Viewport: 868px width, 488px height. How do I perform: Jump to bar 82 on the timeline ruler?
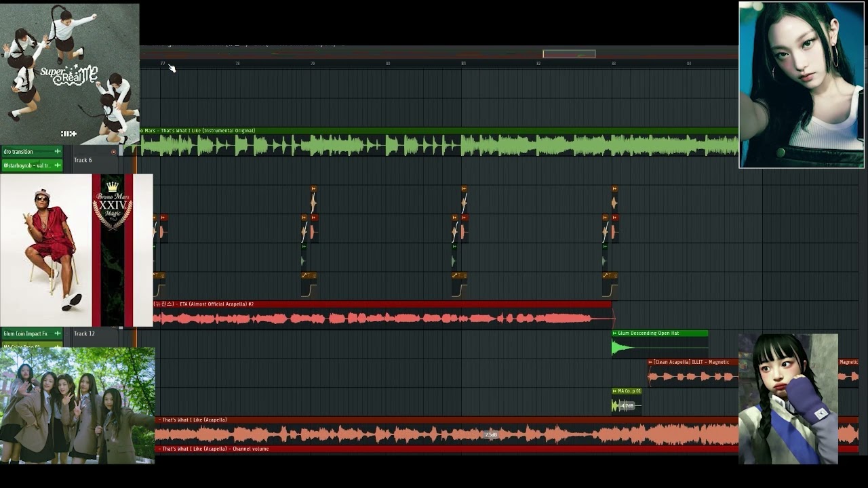pyautogui.click(x=538, y=64)
